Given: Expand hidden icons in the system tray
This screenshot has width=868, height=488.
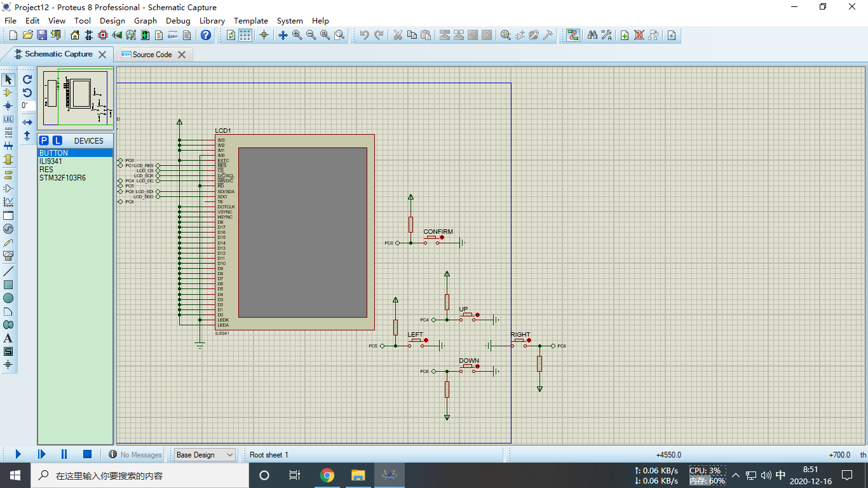Looking at the screenshot, I should click(735, 475).
